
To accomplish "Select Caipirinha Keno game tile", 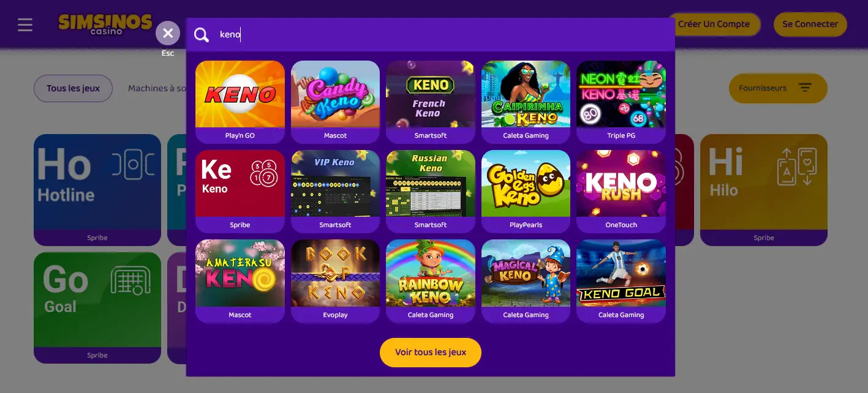I will click(526, 102).
